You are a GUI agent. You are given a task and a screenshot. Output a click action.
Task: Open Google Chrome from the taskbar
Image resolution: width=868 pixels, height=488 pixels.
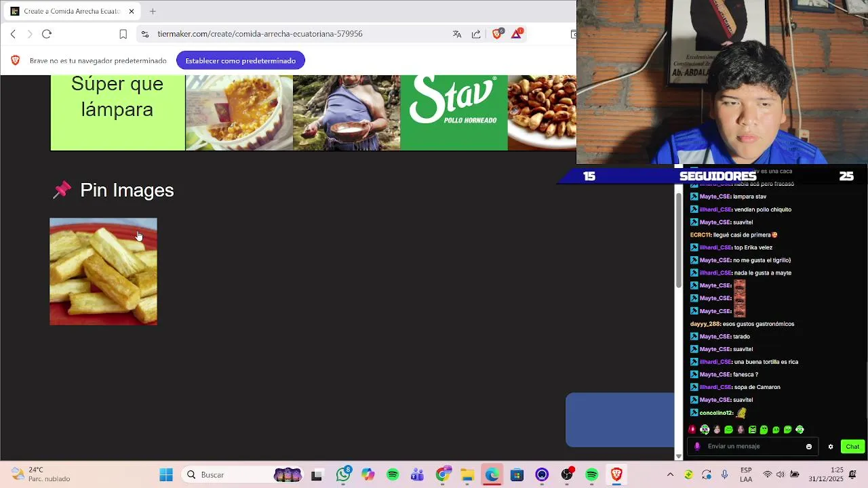[443, 474]
